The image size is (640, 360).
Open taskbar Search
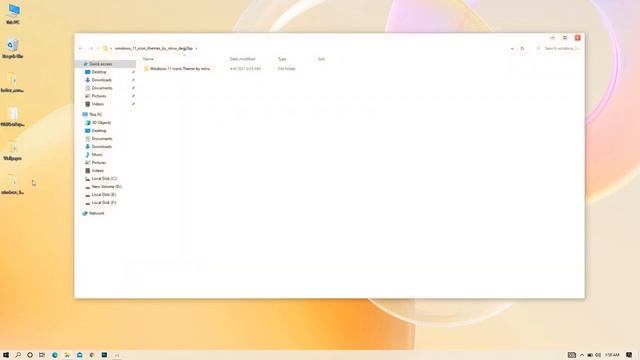tap(18, 355)
